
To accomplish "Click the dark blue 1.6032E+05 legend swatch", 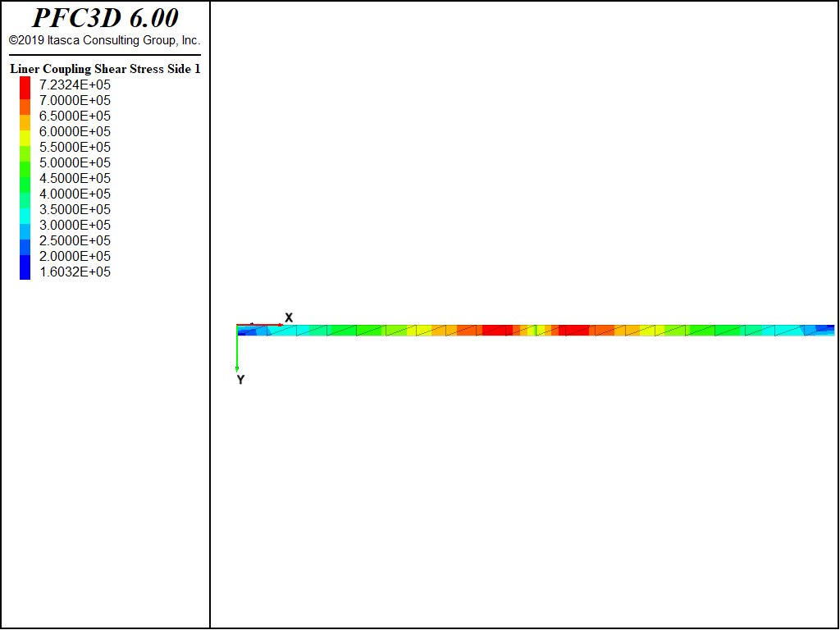I will 25,267.
